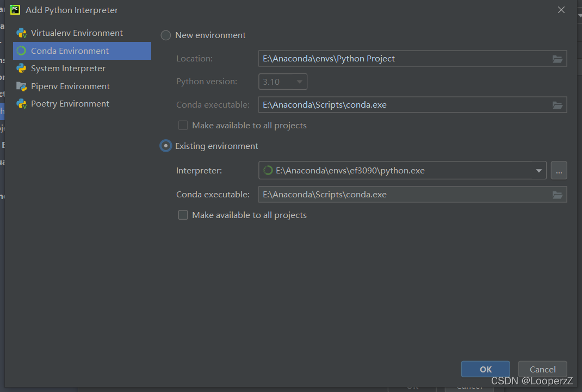
Task: Select Virtualenv Environment in the sidebar
Action: [82, 33]
